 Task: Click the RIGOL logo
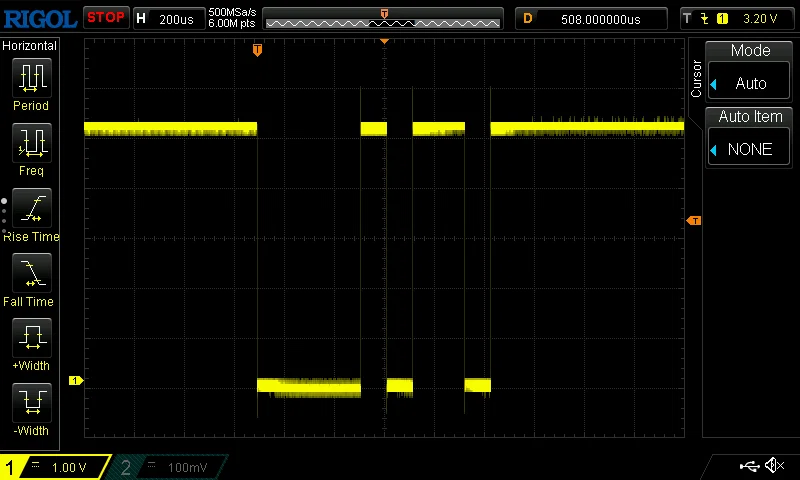(40, 19)
